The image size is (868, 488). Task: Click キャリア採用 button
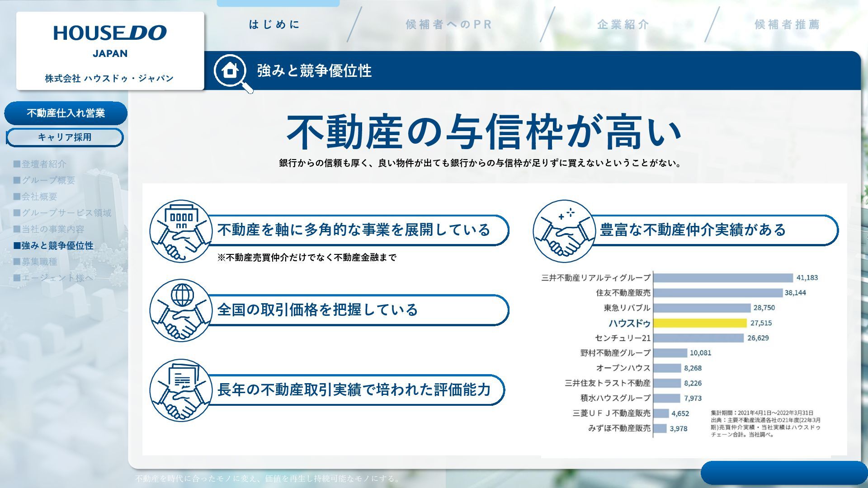[x=65, y=137]
